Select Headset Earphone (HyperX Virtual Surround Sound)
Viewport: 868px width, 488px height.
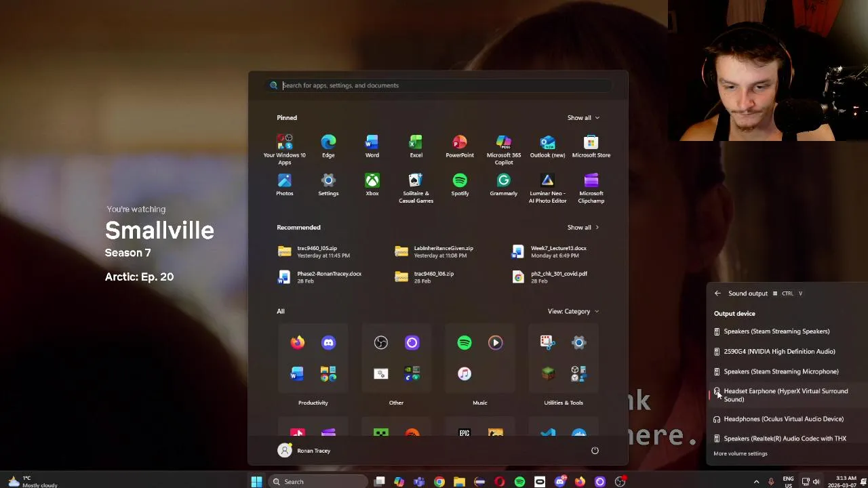[787, 395]
